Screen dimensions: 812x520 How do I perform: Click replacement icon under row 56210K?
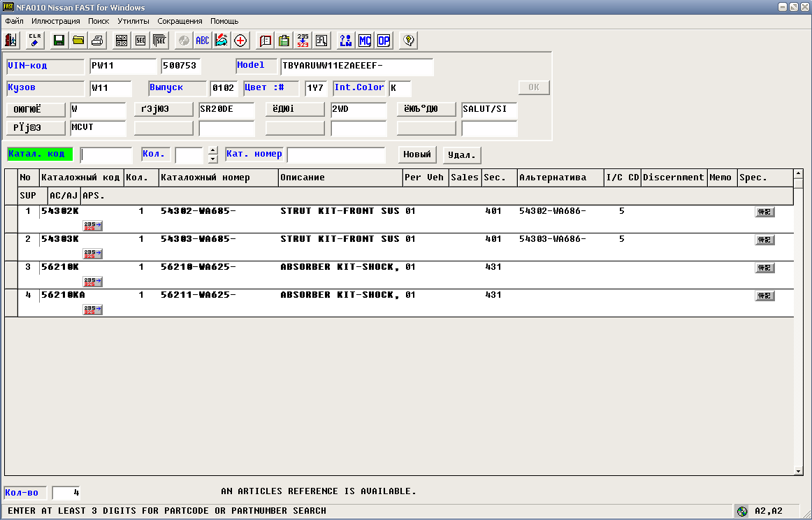click(x=93, y=281)
